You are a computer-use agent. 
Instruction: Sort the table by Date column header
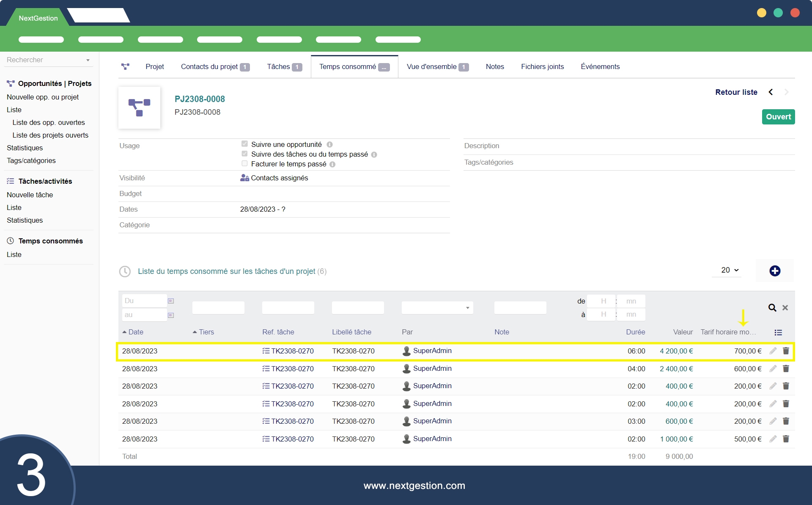pos(136,332)
